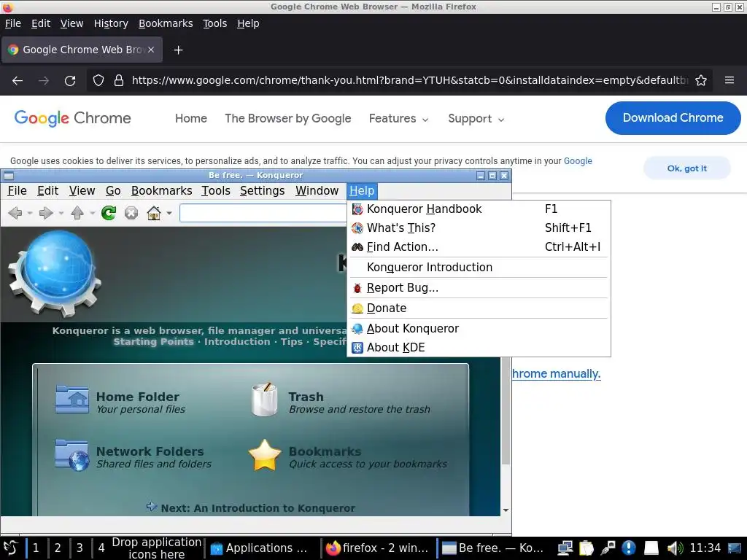Click Be free. Konqueror taskbar entry
The image size is (747, 560).
click(x=495, y=548)
